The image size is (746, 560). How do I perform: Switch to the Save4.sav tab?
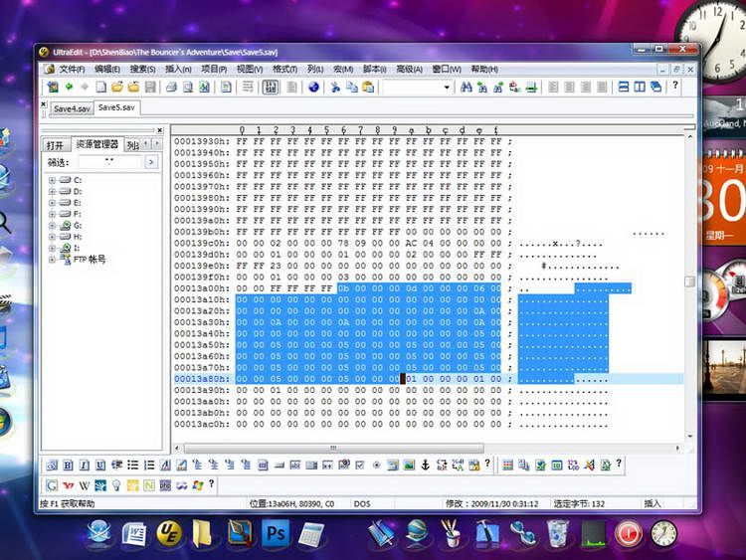72,108
